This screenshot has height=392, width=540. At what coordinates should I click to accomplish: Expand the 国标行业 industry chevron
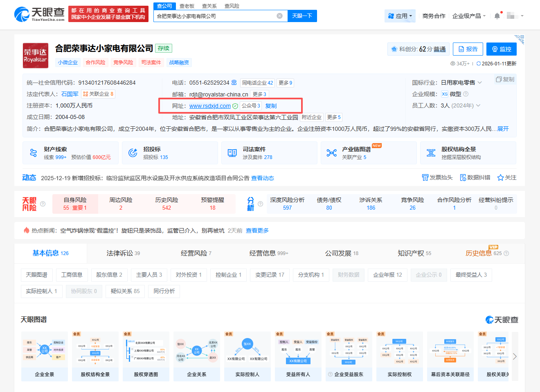pos(480,83)
